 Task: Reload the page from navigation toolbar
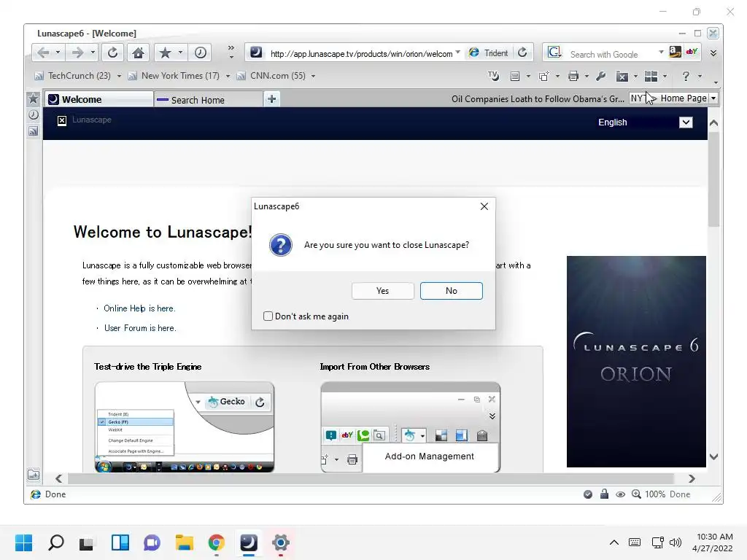coord(112,52)
